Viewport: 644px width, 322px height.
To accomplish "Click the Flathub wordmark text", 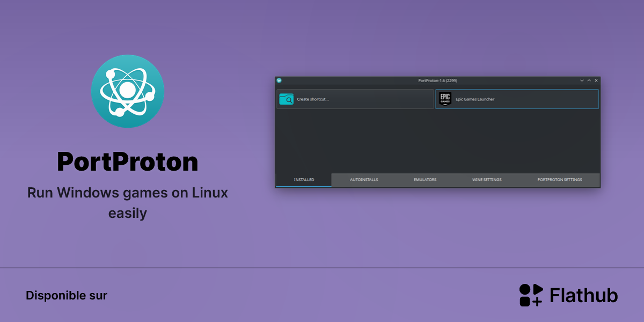I will [x=584, y=295].
